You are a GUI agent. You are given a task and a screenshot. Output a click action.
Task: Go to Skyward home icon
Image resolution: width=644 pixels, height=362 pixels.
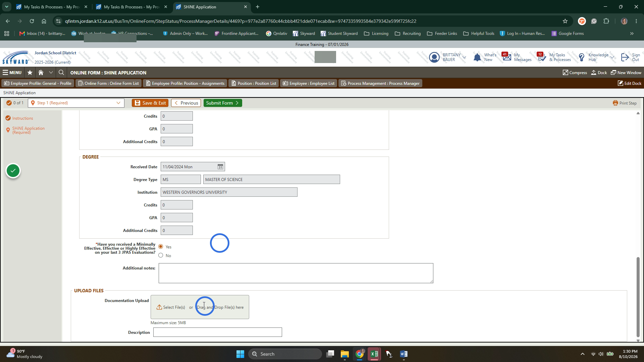(x=41, y=72)
